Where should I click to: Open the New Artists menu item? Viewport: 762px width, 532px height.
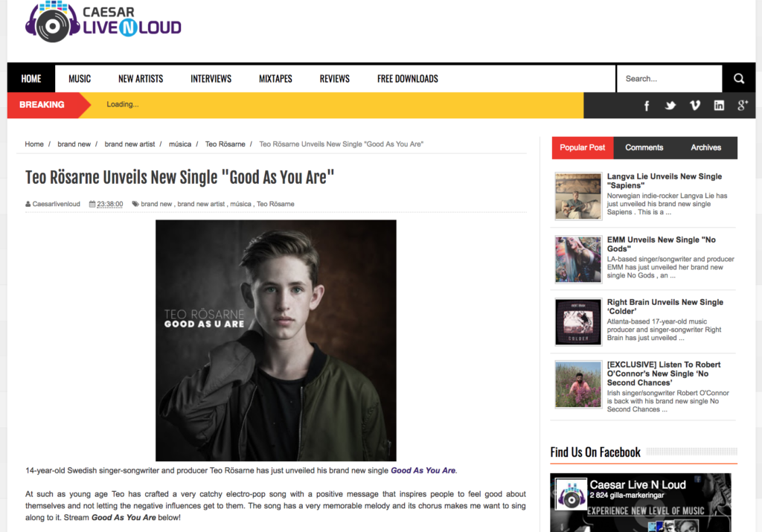click(141, 79)
